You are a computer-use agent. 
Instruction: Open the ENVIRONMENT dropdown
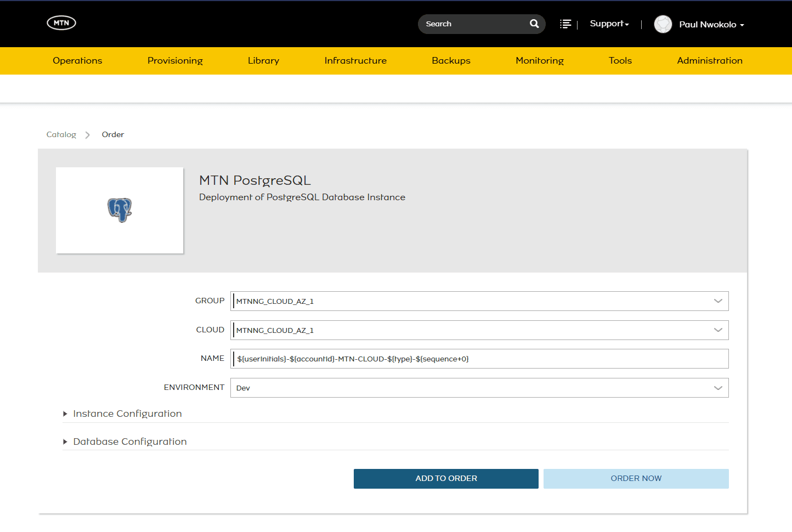(479, 388)
